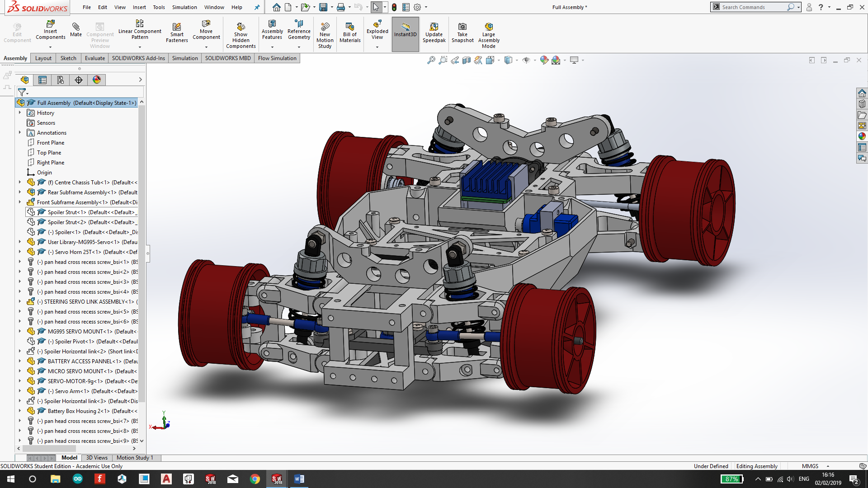Click the 3D Views tab button

(x=97, y=458)
